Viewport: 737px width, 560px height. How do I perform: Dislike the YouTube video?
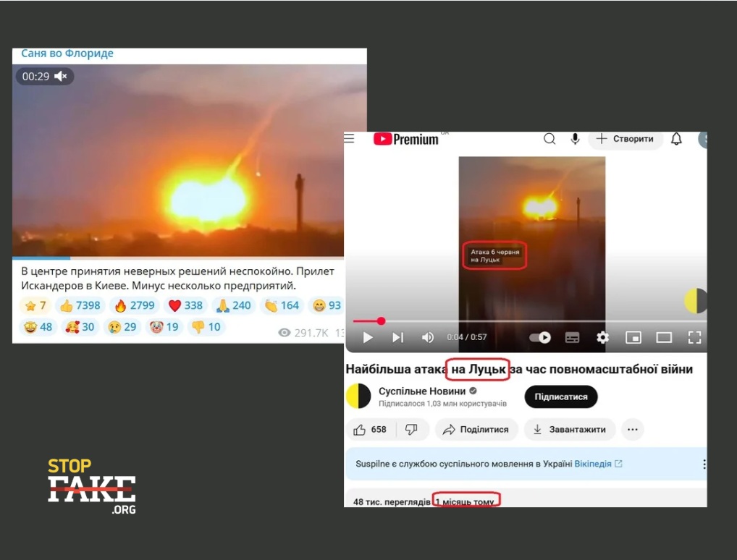[411, 429]
